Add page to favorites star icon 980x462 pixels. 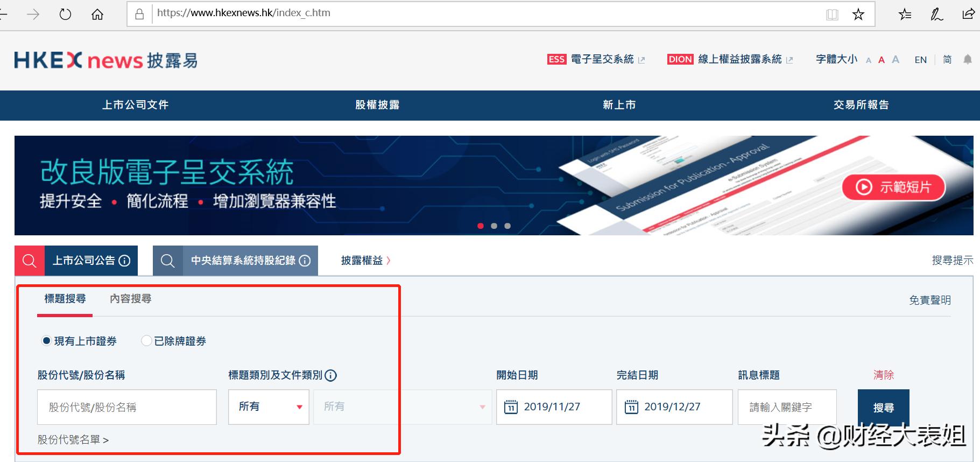coord(858,15)
